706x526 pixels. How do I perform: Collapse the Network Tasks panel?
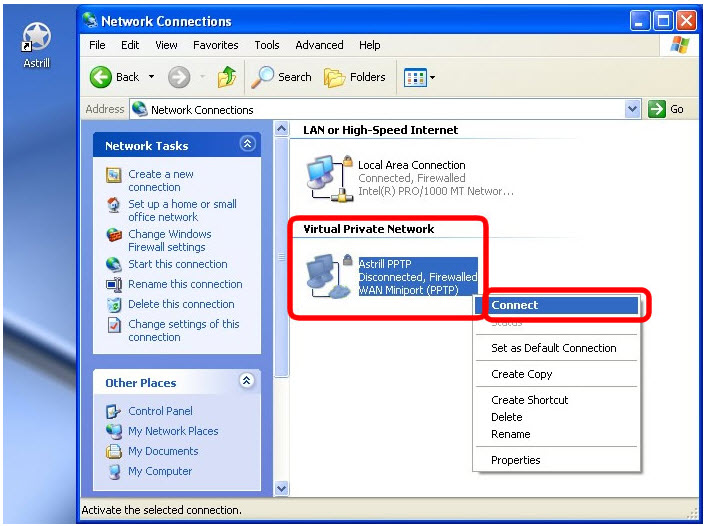[247, 144]
